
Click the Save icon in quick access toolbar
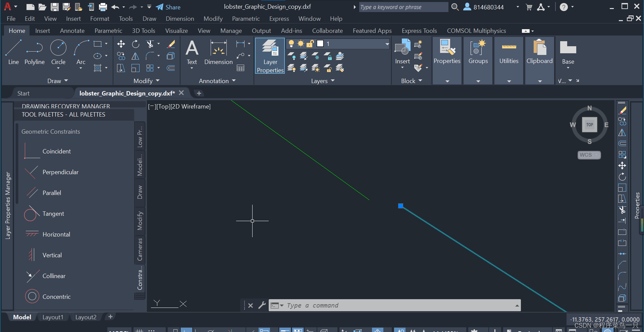pos(55,7)
